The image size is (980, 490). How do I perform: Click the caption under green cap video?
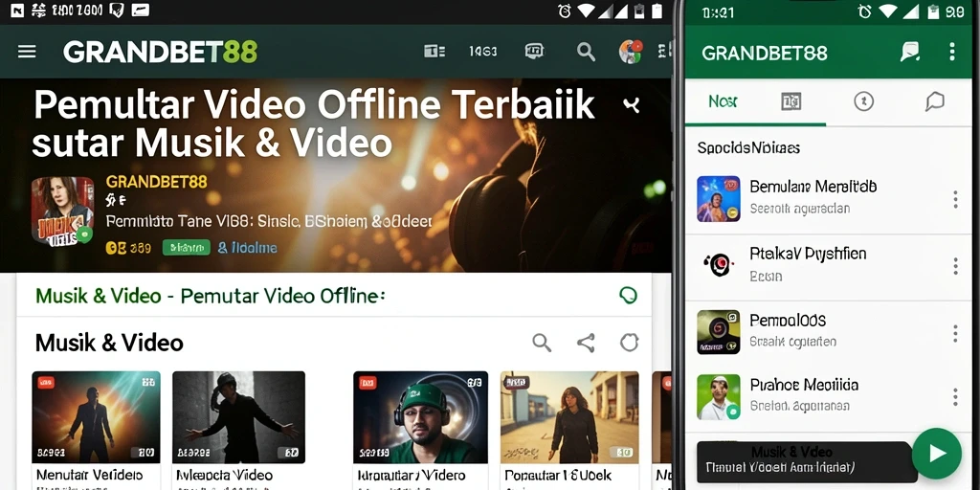[x=412, y=476]
